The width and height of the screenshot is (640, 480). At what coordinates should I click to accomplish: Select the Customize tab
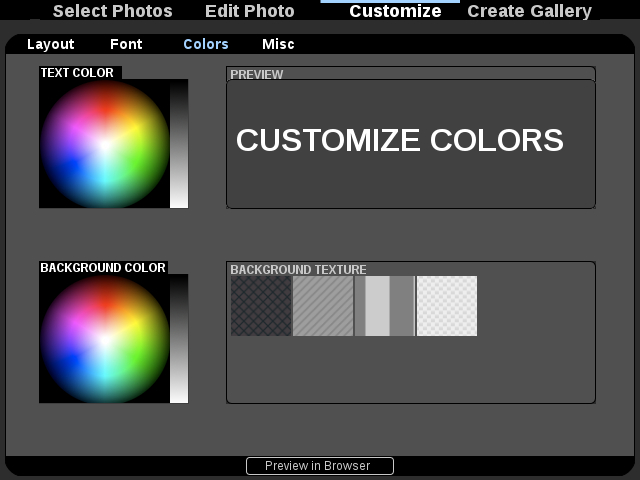tap(395, 11)
